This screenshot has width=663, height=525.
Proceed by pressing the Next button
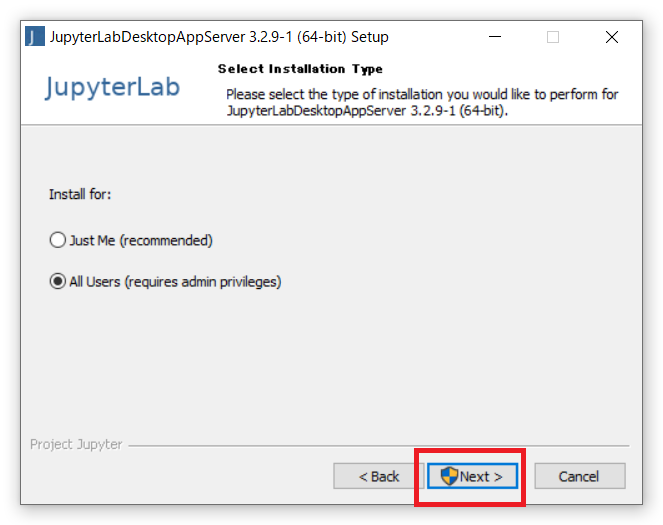click(473, 476)
